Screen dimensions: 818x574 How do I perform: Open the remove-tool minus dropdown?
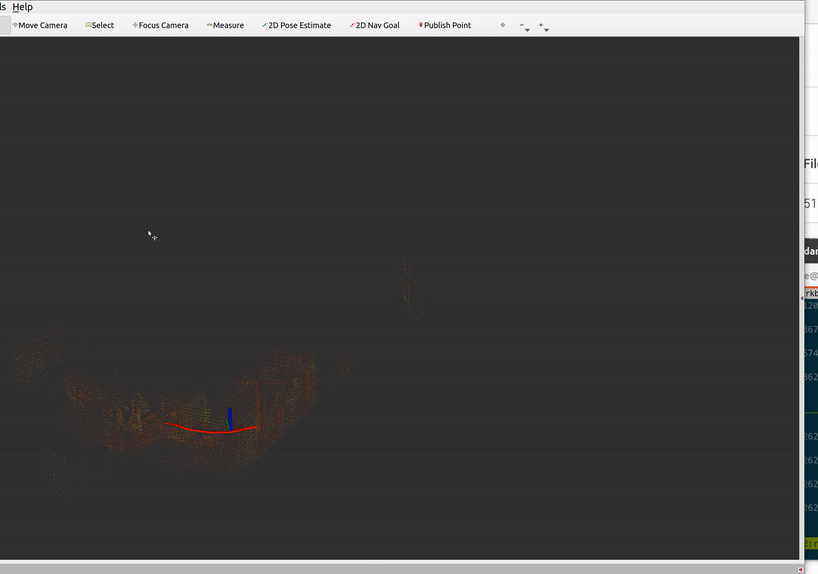pos(524,27)
